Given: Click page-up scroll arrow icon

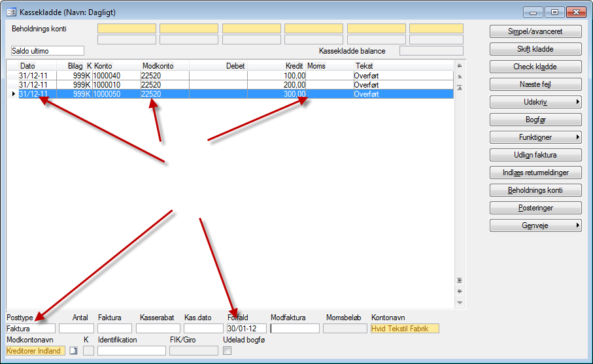Looking at the screenshot, I should tap(460, 76).
